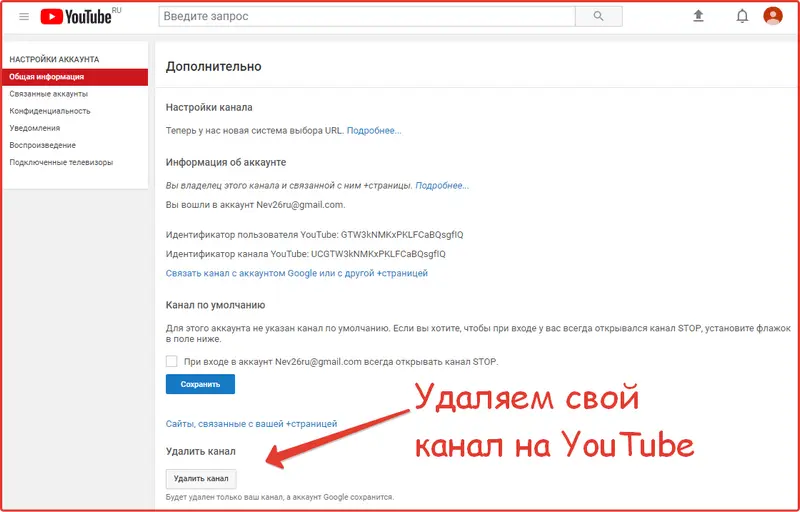Viewport: 800px width, 512px height.
Task: Click the 'Вы вошли в аккаунт Nev26ru@gmail.com' line
Action: pos(255,205)
